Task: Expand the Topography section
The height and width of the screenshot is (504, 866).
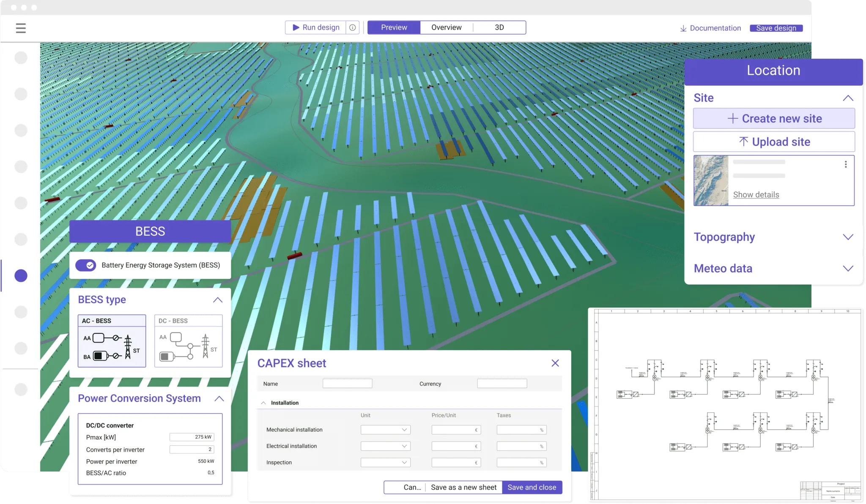Action: click(848, 237)
